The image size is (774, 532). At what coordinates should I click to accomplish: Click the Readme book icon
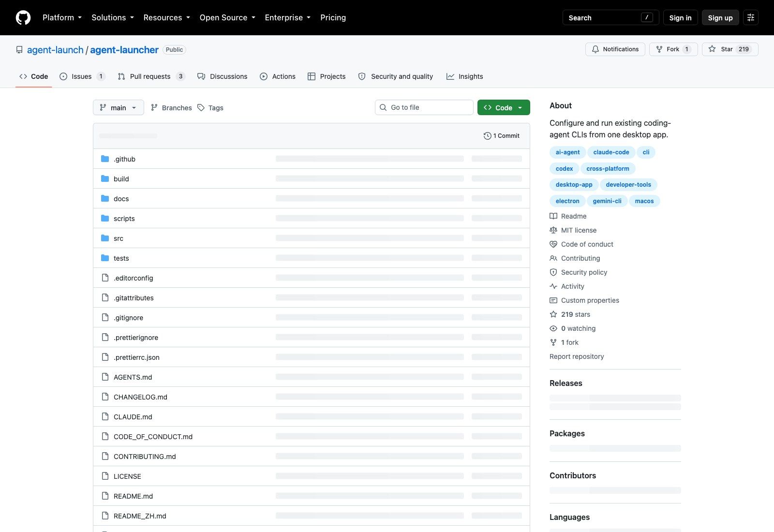click(553, 216)
